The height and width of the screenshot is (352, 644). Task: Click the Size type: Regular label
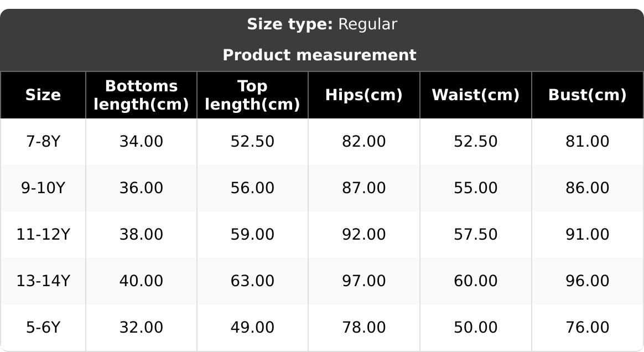click(321, 24)
